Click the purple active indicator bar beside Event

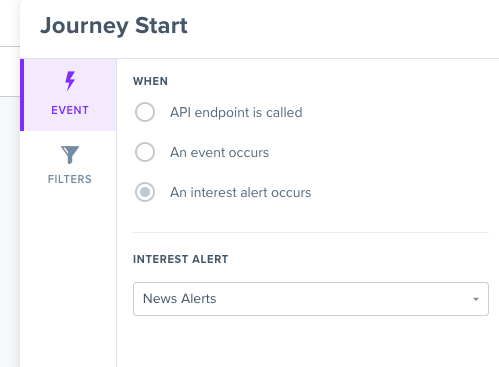pyautogui.click(x=22, y=95)
